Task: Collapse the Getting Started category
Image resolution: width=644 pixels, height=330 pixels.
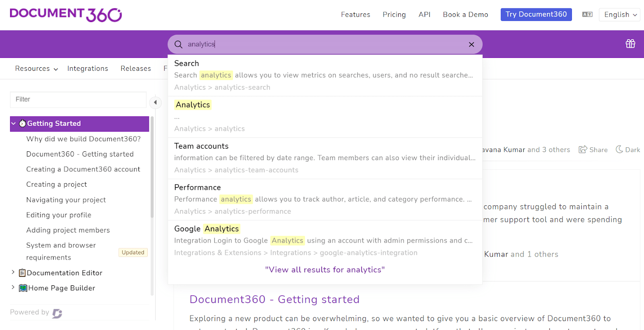Action: pyautogui.click(x=14, y=124)
